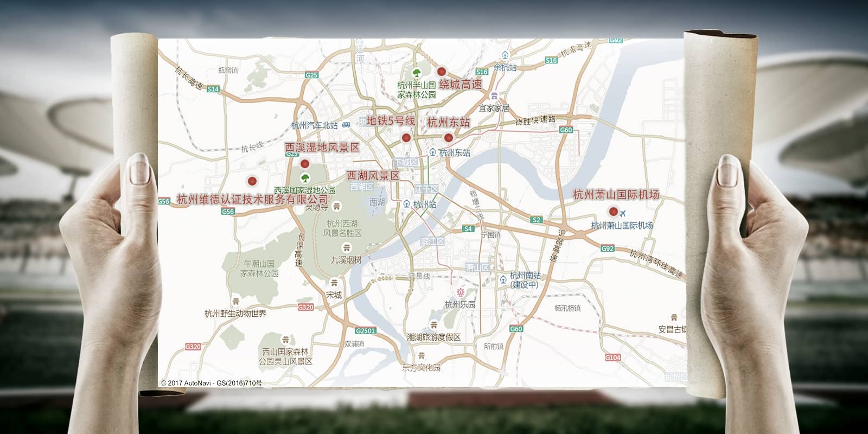Select the green tree icon of 西溪国家湿地公园
The height and width of the screenshot is (434, 868).
(x=305, y=177)
